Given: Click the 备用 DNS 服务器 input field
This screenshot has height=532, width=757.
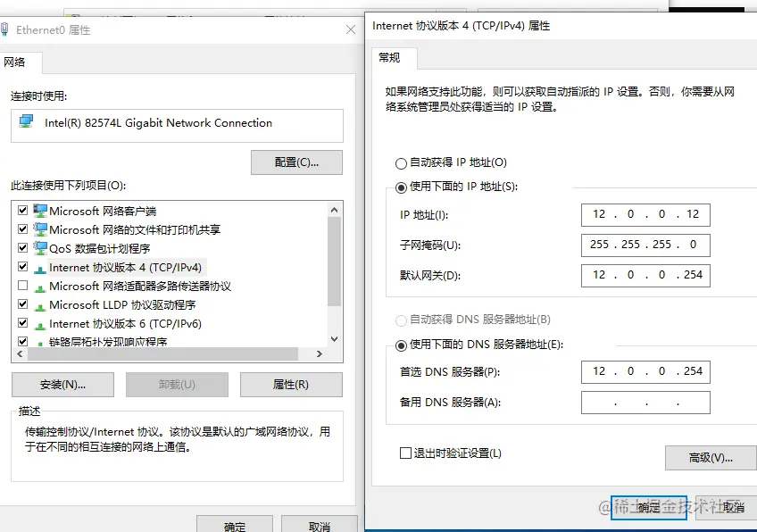Looking at the screenshot, I should pyautogui.click(x=645, y=403).
